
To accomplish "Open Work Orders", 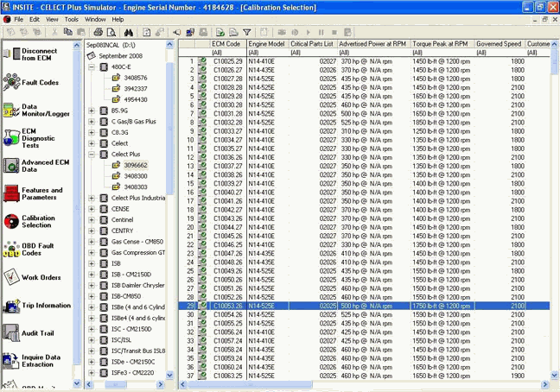I will (x=31, y=277).
